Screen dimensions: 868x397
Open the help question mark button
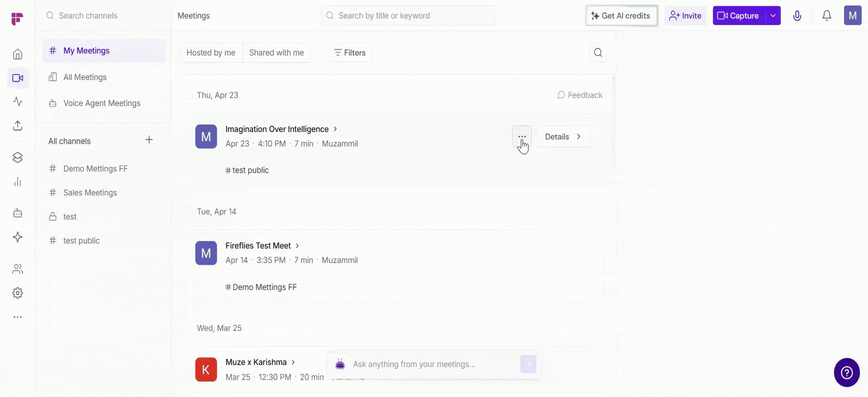846,373
